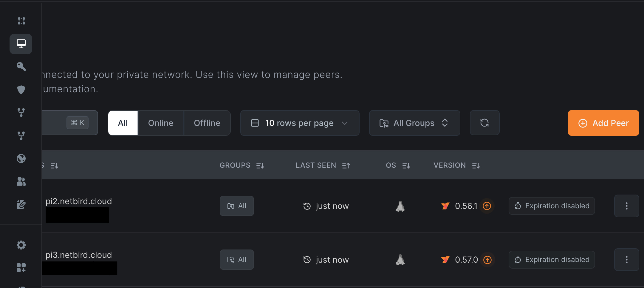Filter to Offline peers
The height and width of the screenshot is (288, 644).
(207, 123)
